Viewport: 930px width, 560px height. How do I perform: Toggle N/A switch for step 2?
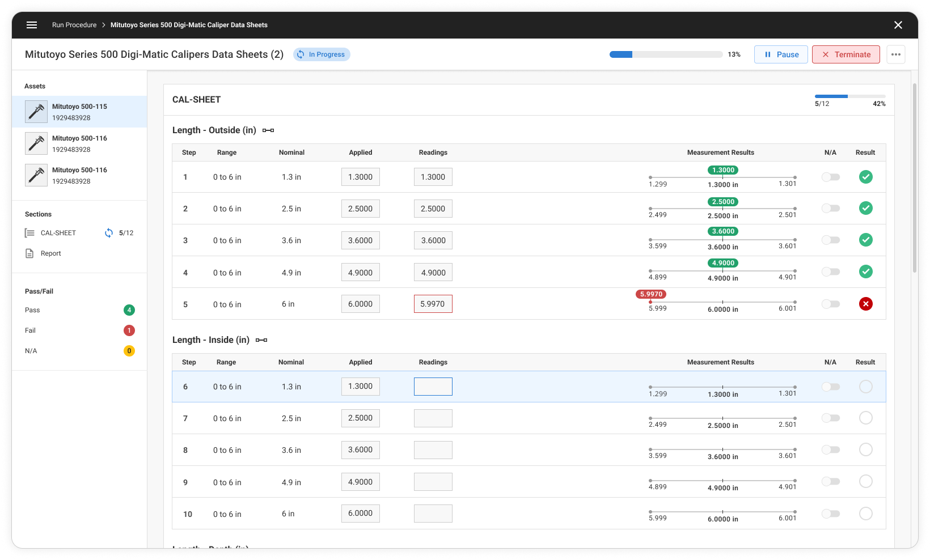click(831, 209)
